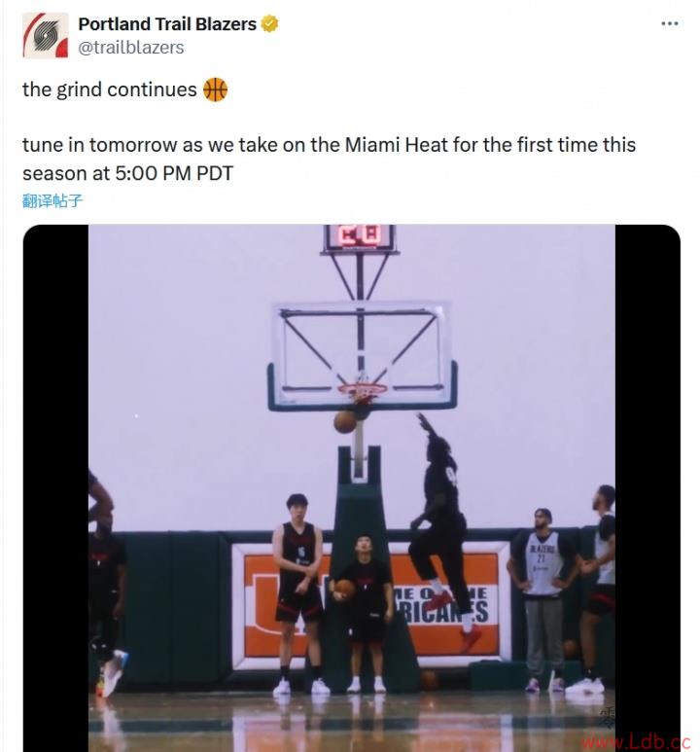Click the "the grind continues" text
Screen dimensions: 700x752
[x=109, y=90]
